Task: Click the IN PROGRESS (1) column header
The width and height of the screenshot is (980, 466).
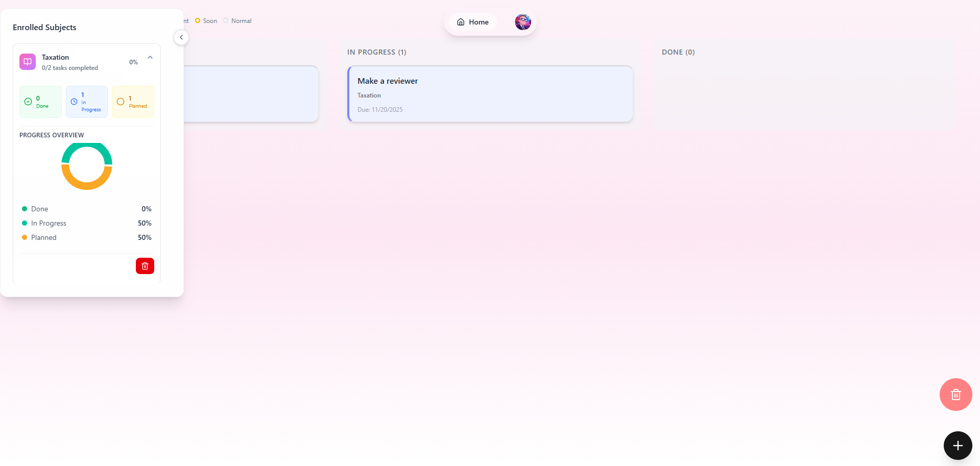Action: 377,52
